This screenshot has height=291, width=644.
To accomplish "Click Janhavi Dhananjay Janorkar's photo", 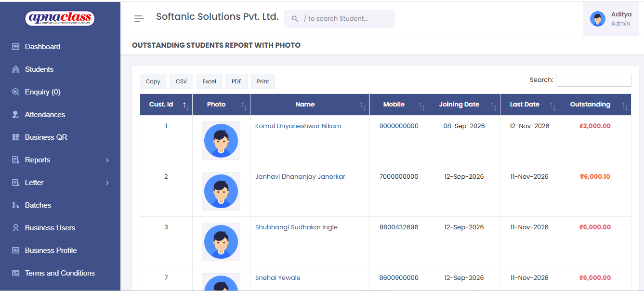I will tap(221, 191).
